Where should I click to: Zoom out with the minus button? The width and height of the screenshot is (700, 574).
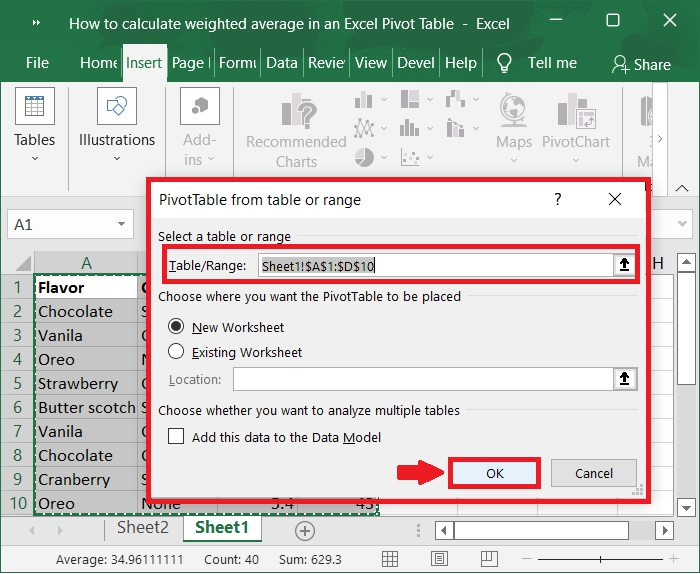(527, 559)
